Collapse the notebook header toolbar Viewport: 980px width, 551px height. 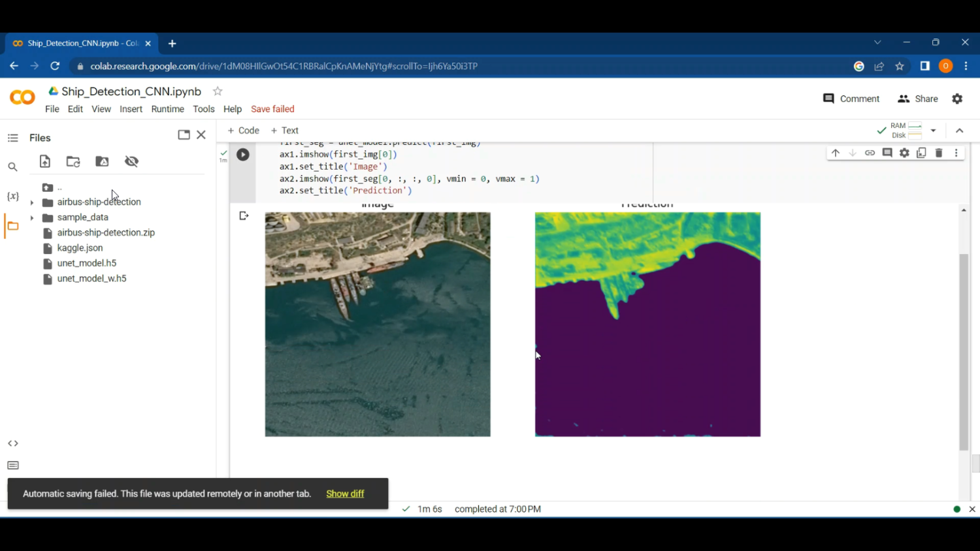(959, 130)
